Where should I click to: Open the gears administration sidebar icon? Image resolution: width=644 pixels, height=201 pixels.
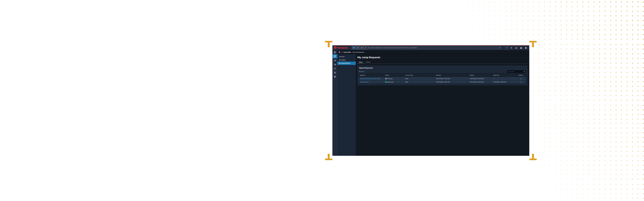point(335,69)
